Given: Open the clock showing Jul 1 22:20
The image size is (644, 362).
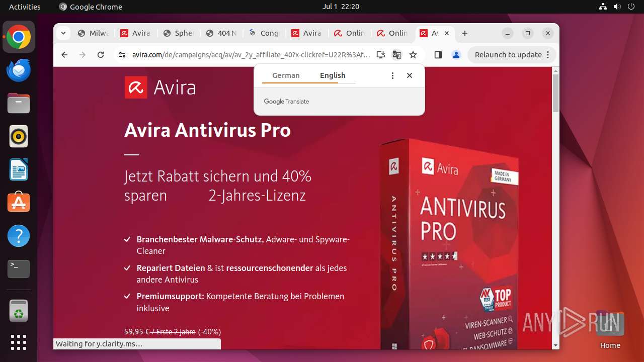Looking at the screenshot, I should tap(341, 7).
